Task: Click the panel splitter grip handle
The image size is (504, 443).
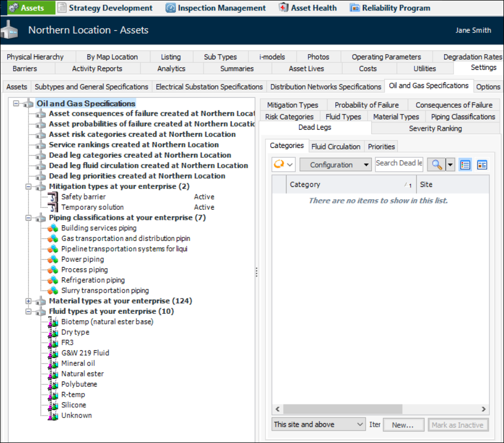Action: tap(257, 272)
